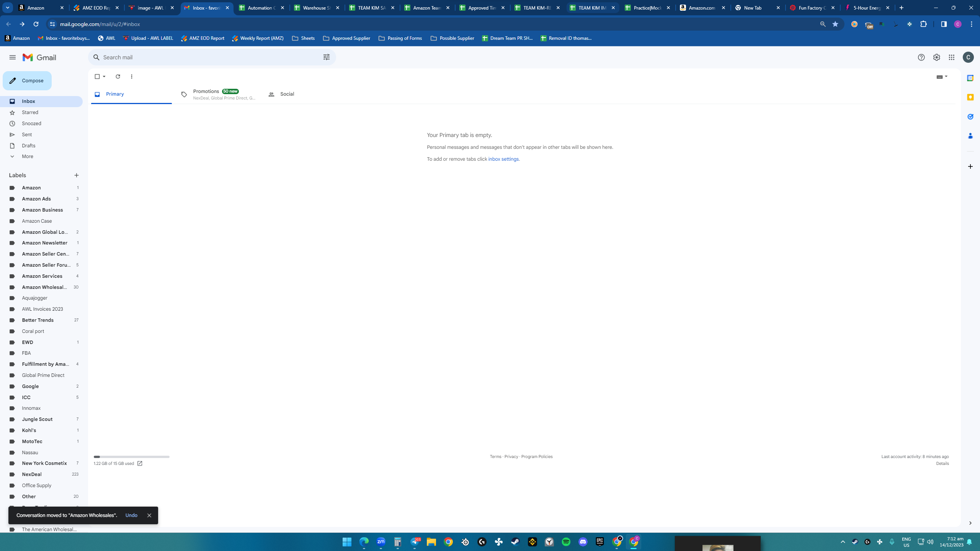
Task: Switch to the Promotions tab
Action: (x=218, y=94)
